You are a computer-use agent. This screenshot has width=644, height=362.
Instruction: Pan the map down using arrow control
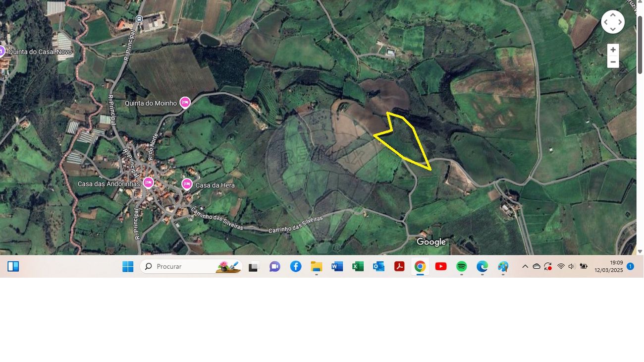[x=613, y=29]
